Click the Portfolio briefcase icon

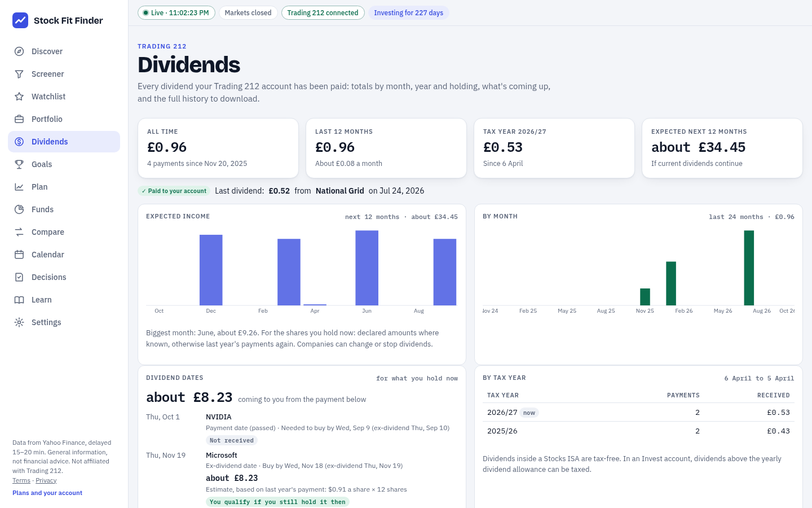[x=19, y=119]
